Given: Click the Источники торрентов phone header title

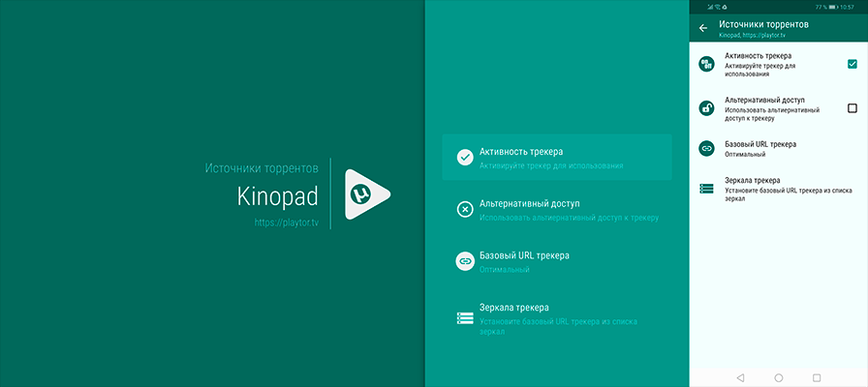Looking at the screenshot, I should pyautogui.click(x=763, y=24).
